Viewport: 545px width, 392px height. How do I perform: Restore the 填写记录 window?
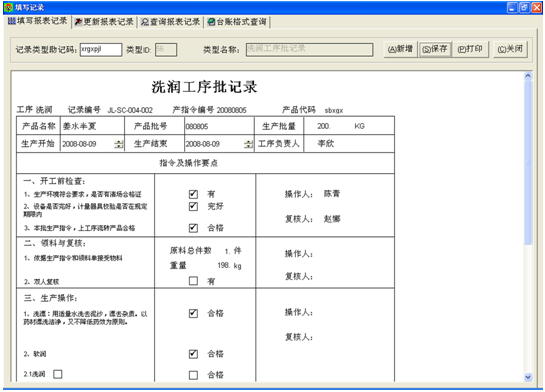[x=524, y=8]
